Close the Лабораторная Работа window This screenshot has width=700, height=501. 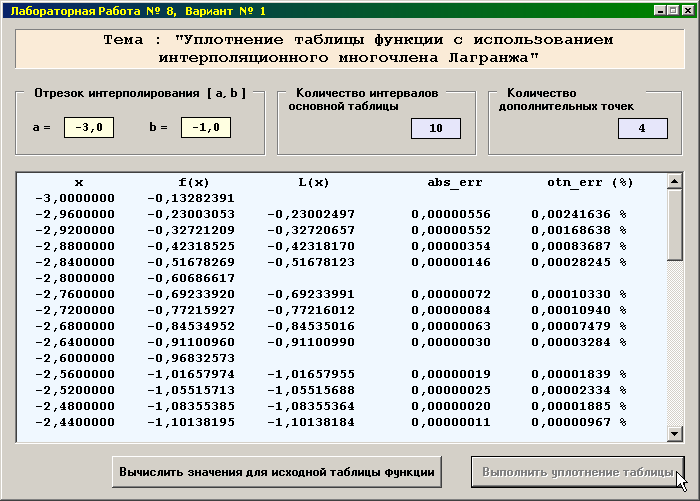(x=688, y=10)
